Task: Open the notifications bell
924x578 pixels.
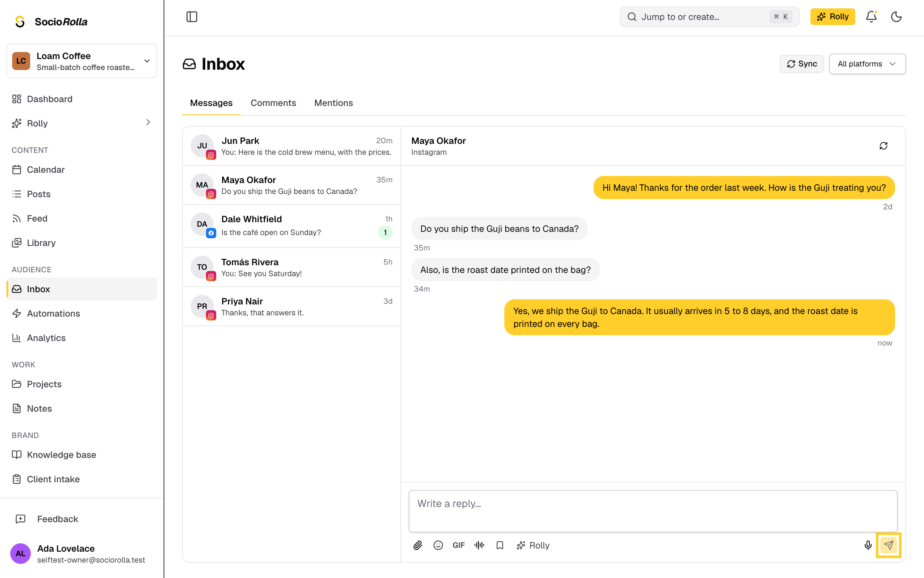Action: coord(871,17)
